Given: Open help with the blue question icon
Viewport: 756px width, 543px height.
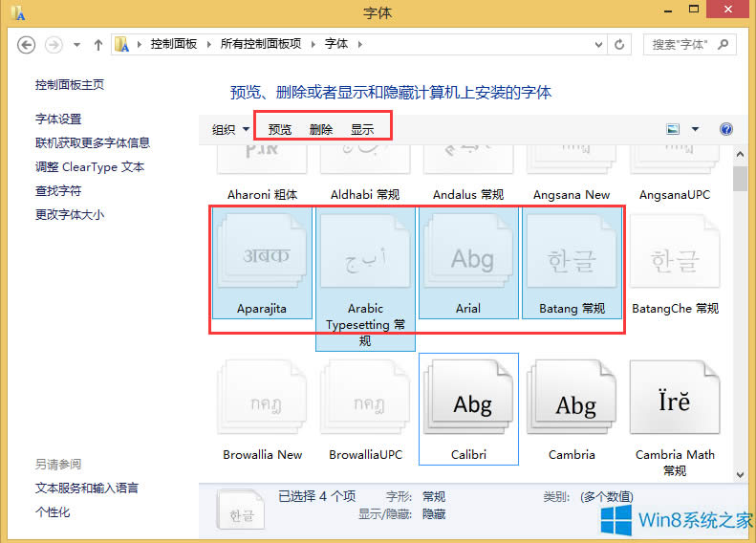Looking at the screenshot, I should 726,129.
